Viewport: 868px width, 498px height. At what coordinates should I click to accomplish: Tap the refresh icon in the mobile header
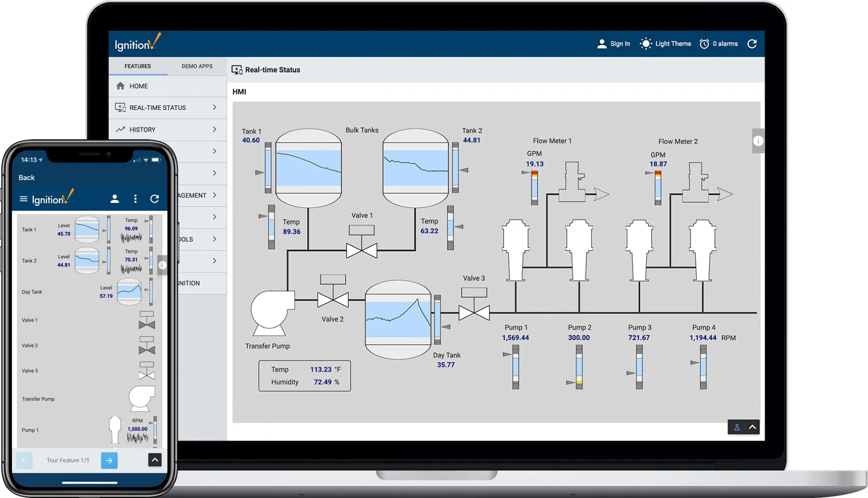(x=155, y=199)
